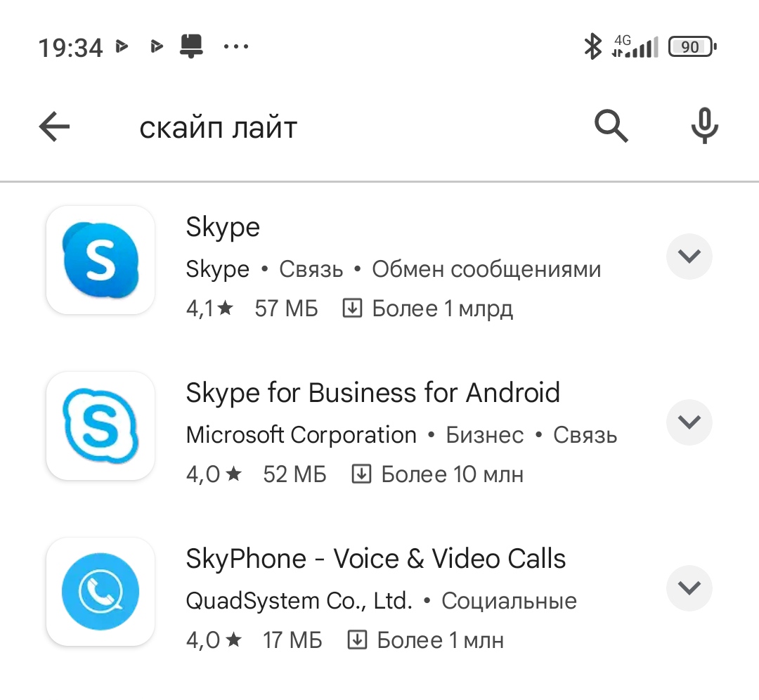Tap the 19:34 clock in status bar

point(70,48)
